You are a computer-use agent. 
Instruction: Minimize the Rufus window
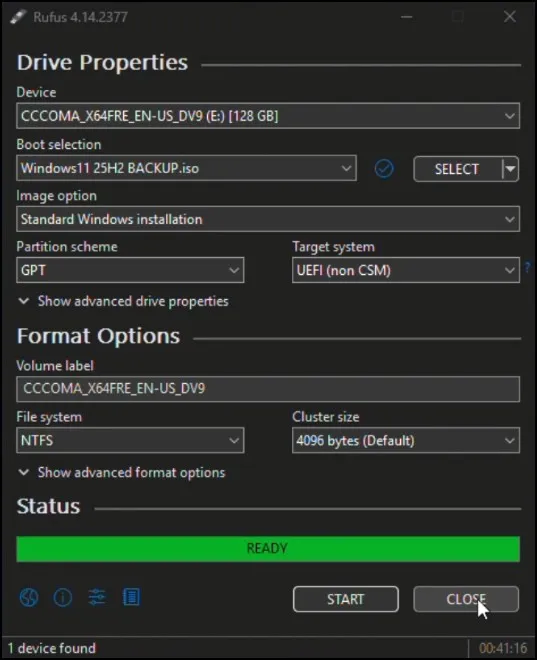click(x=407, y=17)
